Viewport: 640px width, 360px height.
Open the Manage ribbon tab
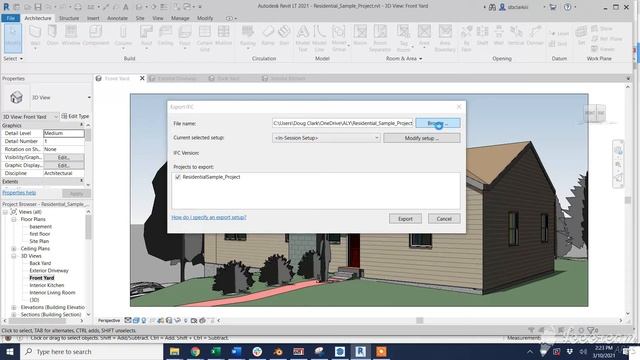tap(180, 18)
